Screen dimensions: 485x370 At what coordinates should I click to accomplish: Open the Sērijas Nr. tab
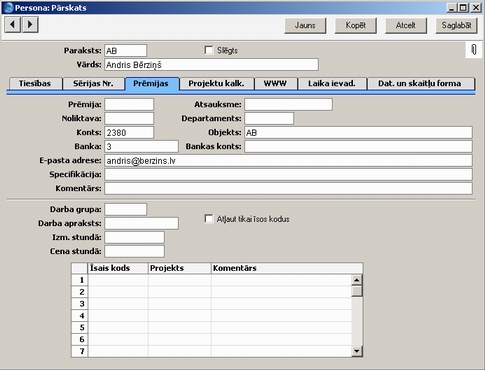(93, 83)
